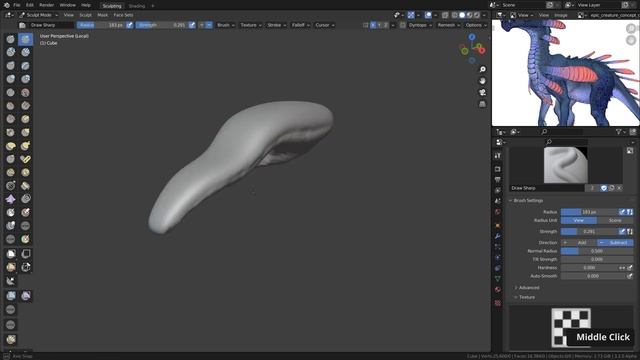This screenshot has width=640, height=360.
Task: Toggle strength pressure sensitivity in header
Action: (192, 25)
